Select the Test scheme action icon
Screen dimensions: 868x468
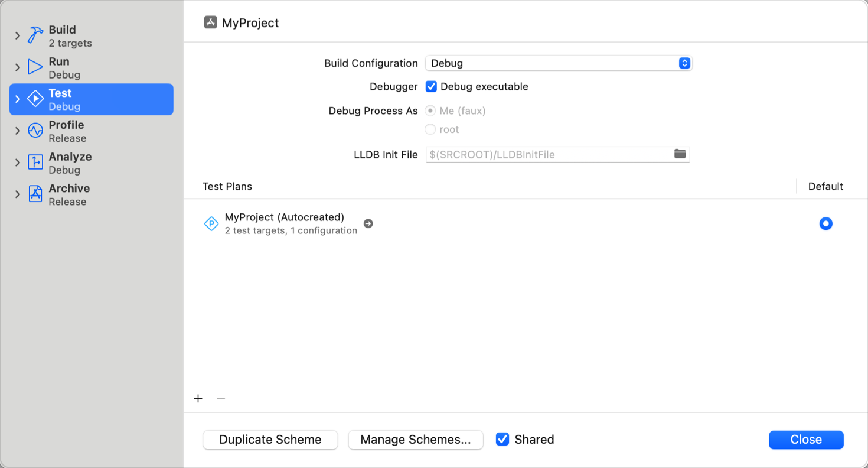coord(35,99)
